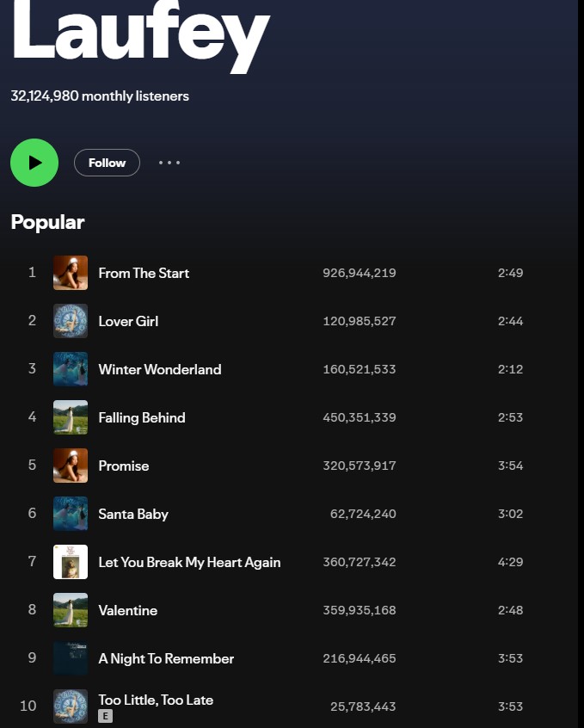Click the Popular section heading
The image size is (584, 728).
48,222
